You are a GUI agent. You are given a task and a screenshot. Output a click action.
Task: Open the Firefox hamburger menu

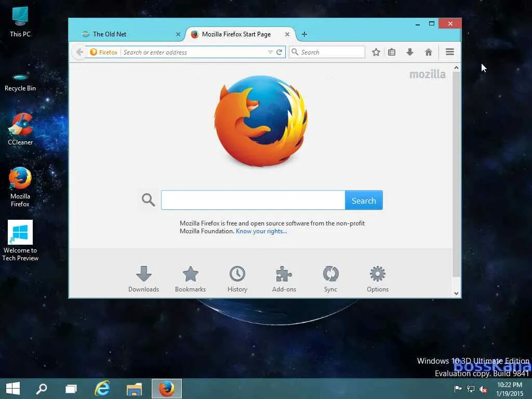(x=449, y=52)
